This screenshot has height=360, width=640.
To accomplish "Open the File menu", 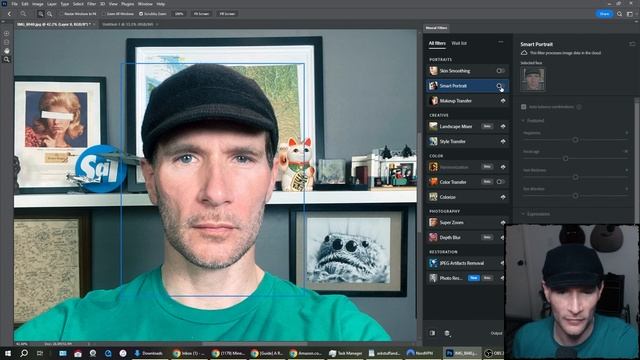I will 15,4.
